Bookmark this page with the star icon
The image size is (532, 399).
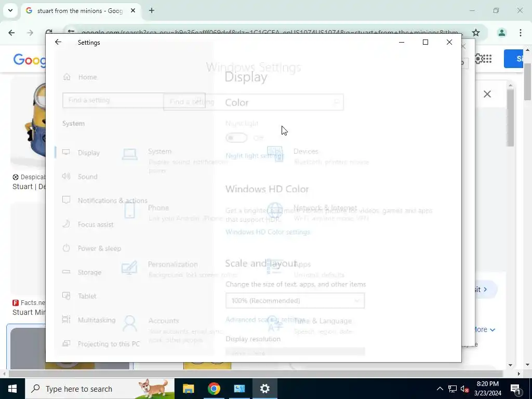click(x=476, y=33)
